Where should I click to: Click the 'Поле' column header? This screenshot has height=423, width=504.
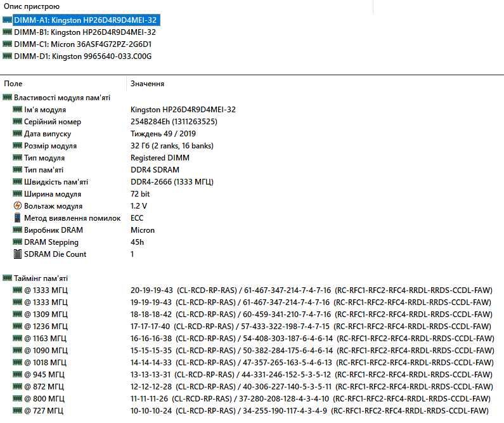click(13, 84)
